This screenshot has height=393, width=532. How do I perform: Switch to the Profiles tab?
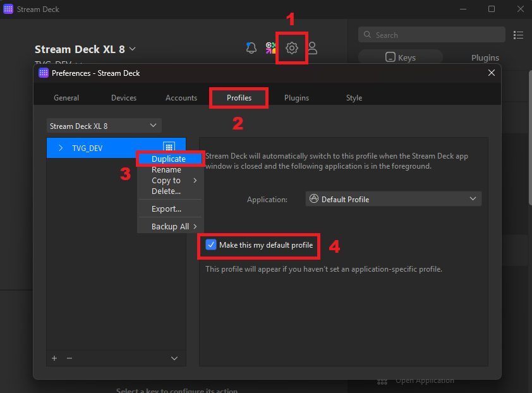click(x=239, y=98)
